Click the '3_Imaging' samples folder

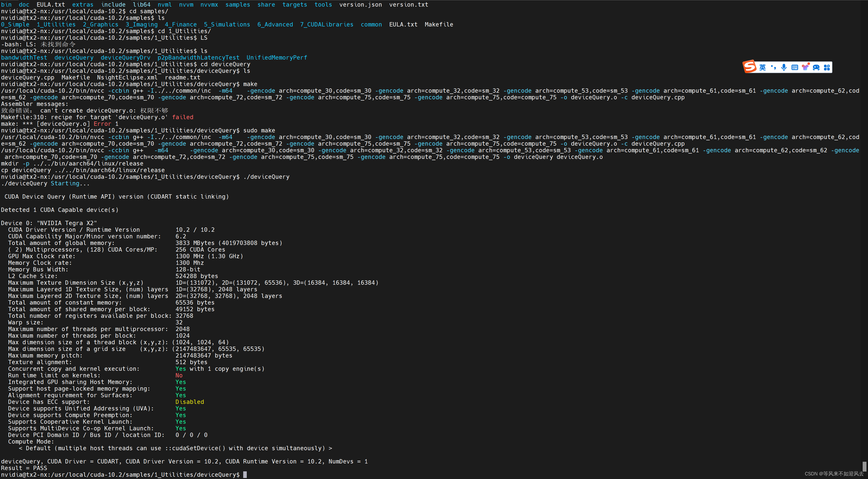pyautogui.click(x=141, y=25)
